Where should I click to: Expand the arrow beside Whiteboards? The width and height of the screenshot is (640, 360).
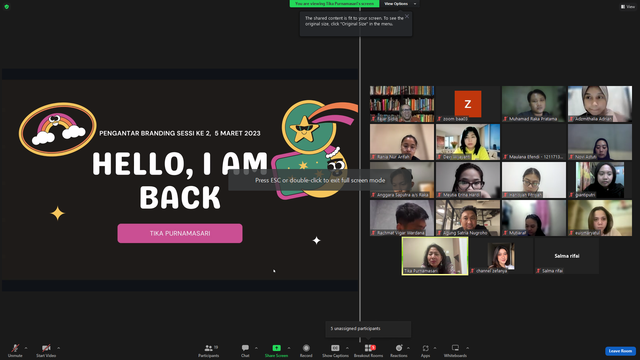[467, 348]
